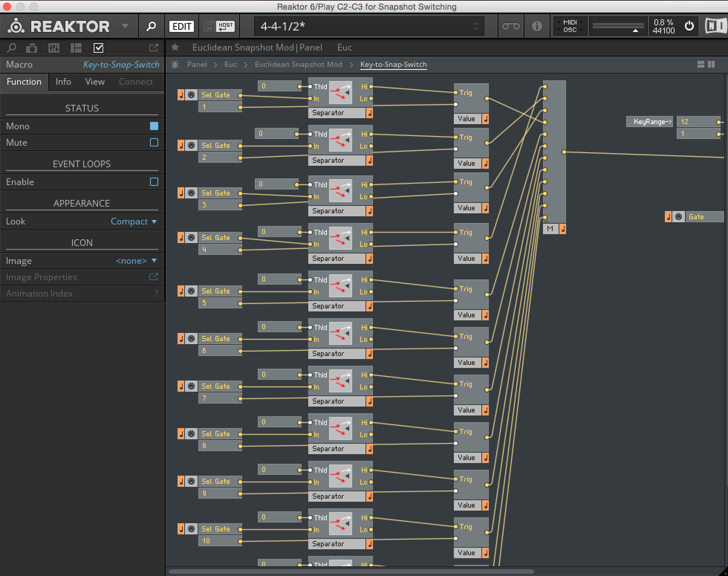
Task: Uncheck the Mono checkbox
Action: click(154, 126)
